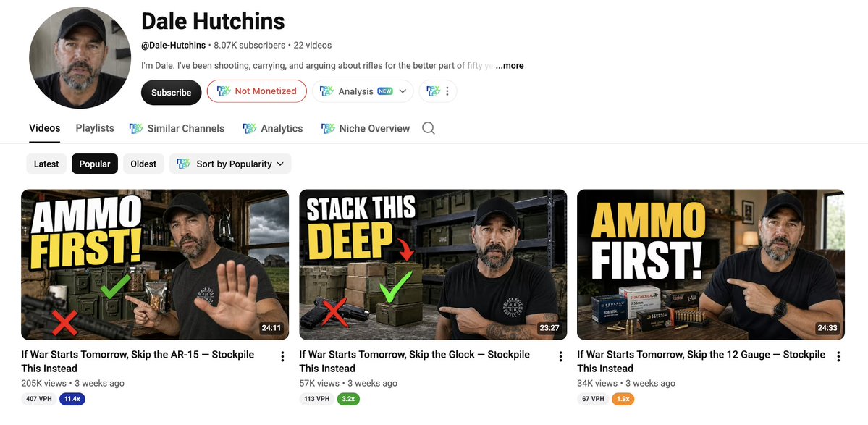This screenshot has width=868, height=425.
Task: Open options menu for Skip the Glock video
Action: coord(560,357)
